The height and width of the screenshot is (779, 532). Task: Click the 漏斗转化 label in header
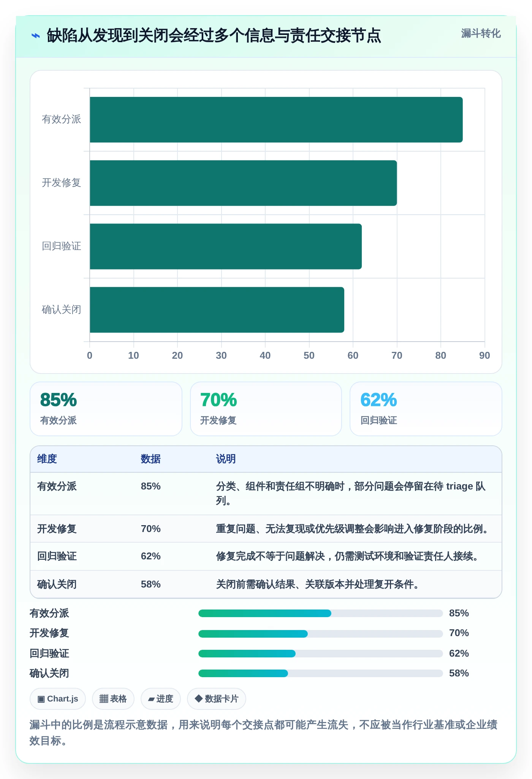point(481,33)
